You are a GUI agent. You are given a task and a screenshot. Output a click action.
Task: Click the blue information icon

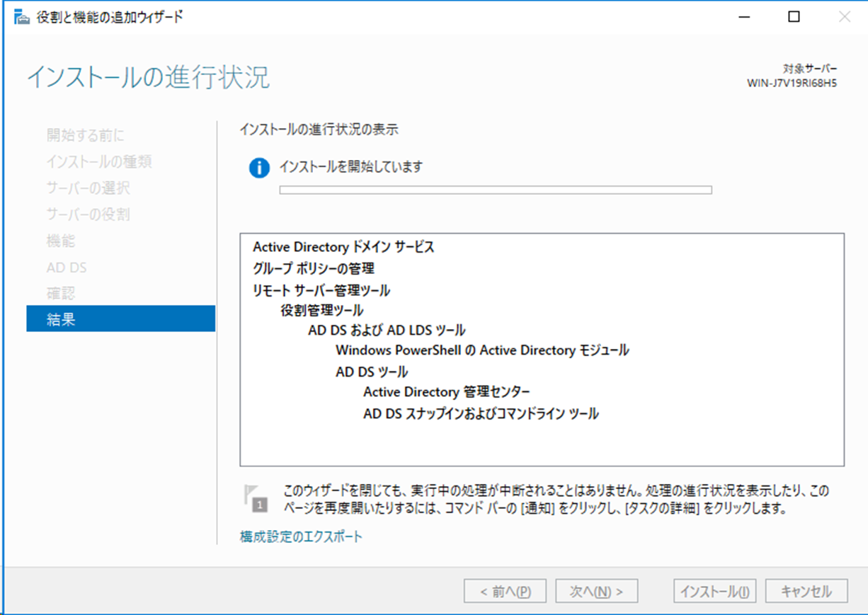[259, 168]
